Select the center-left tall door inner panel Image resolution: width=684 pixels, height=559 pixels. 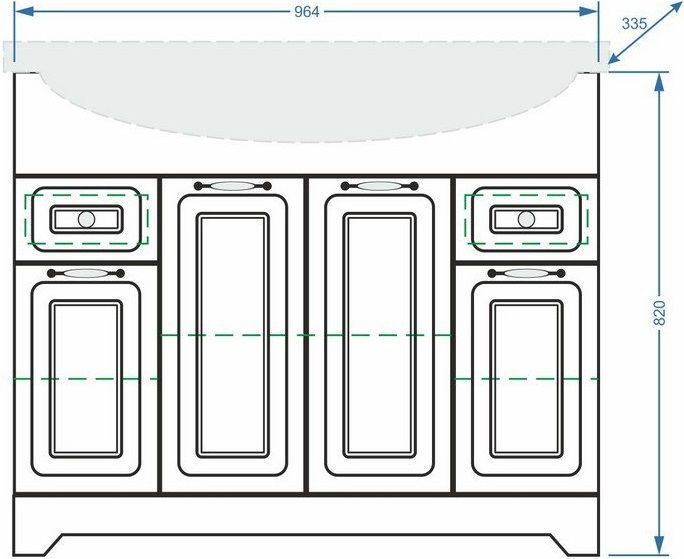coord(233,335)
